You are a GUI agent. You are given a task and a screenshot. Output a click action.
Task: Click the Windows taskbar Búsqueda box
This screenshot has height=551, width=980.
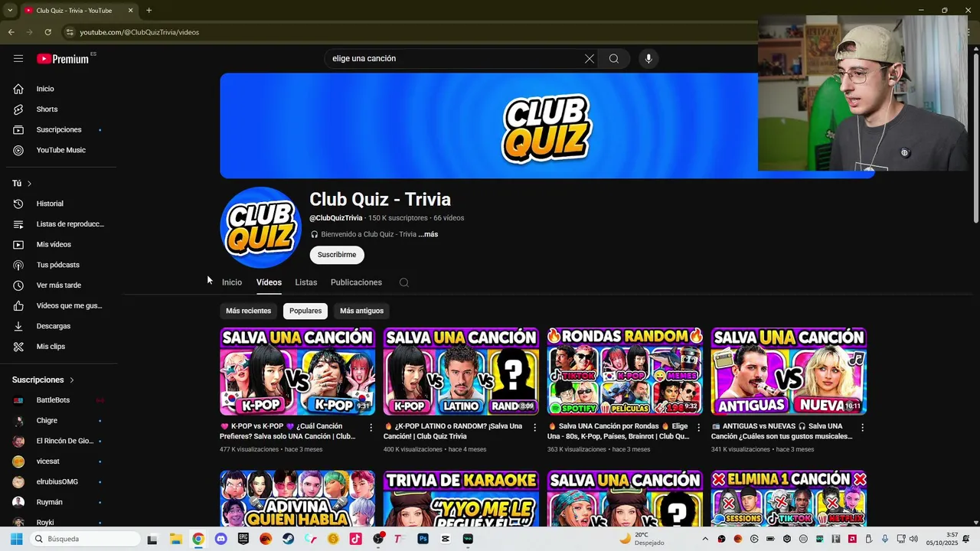click(x=84, y=539)
